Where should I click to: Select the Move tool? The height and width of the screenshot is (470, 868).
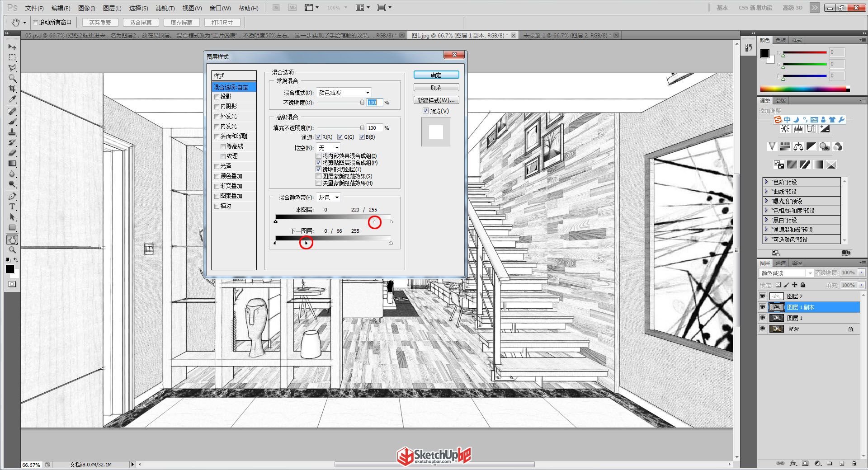12,47
